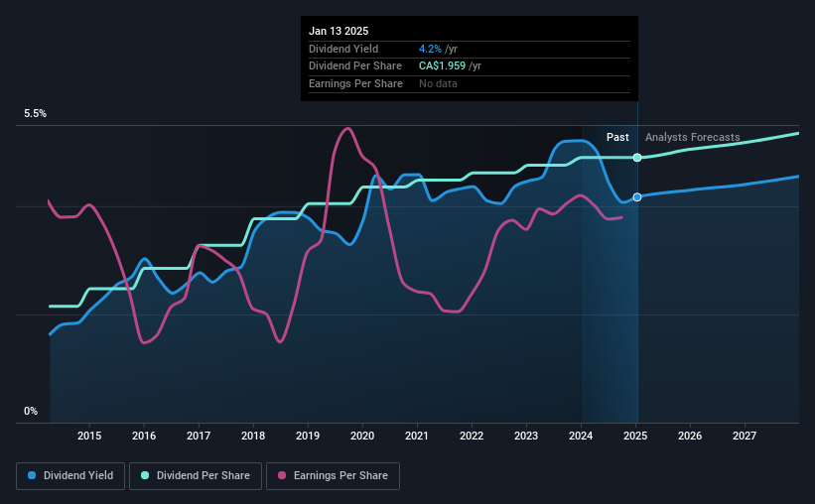Click the 2025 x-axis label

tap(635, 436)
